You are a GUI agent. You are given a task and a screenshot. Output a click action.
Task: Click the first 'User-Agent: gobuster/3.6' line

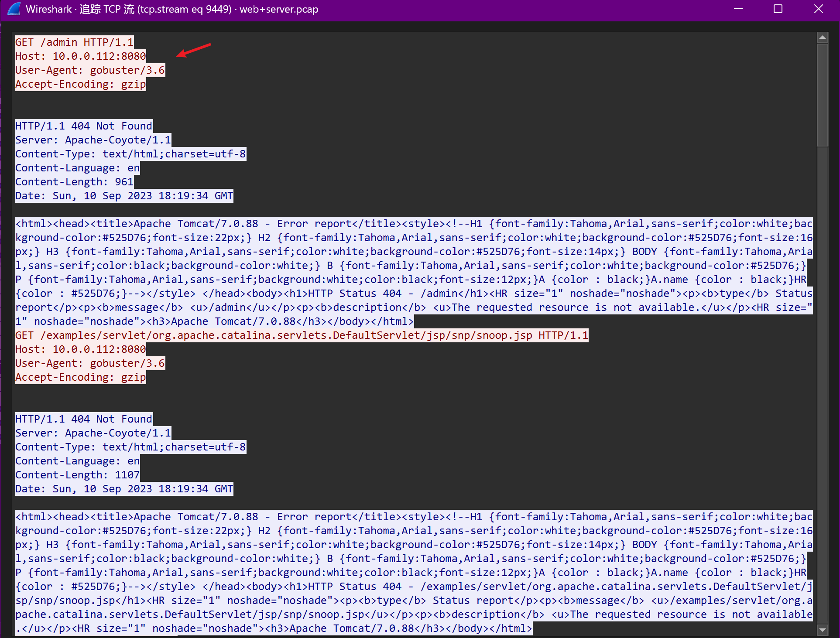pos(90,70)
